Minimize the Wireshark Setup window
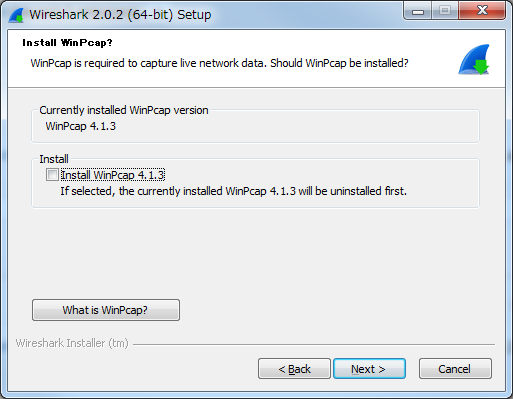This screenshot has height=399, width=513. pos(417,11)
